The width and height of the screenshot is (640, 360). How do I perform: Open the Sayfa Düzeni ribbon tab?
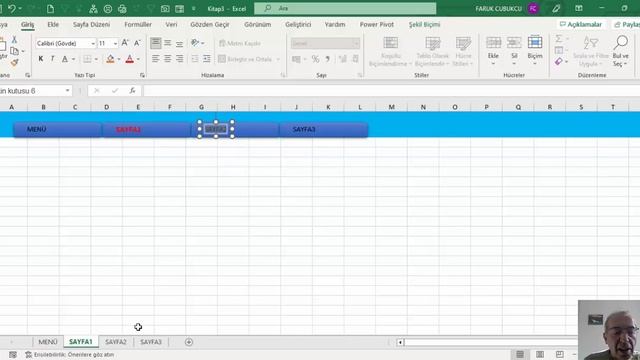tap(91, 24)
